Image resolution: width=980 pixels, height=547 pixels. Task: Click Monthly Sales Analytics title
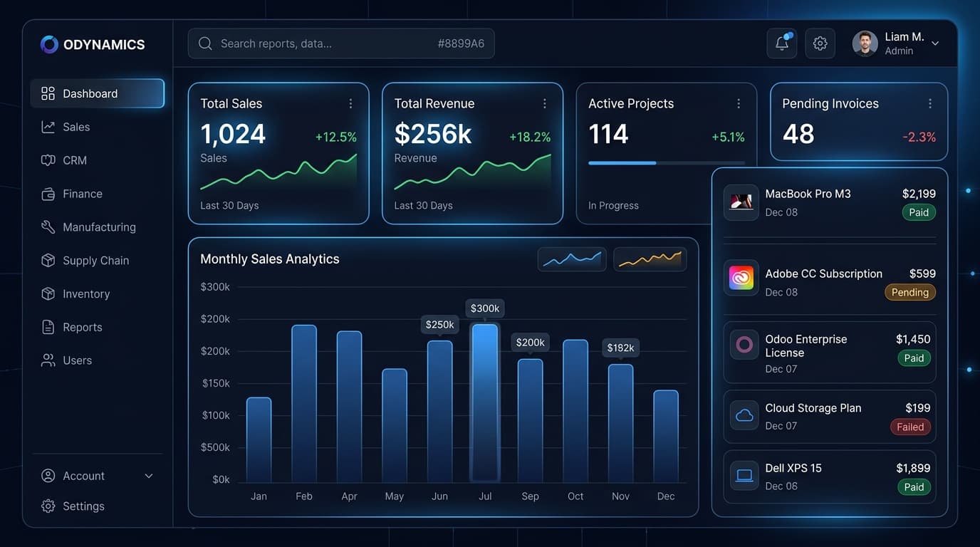[x=269, y=259]
